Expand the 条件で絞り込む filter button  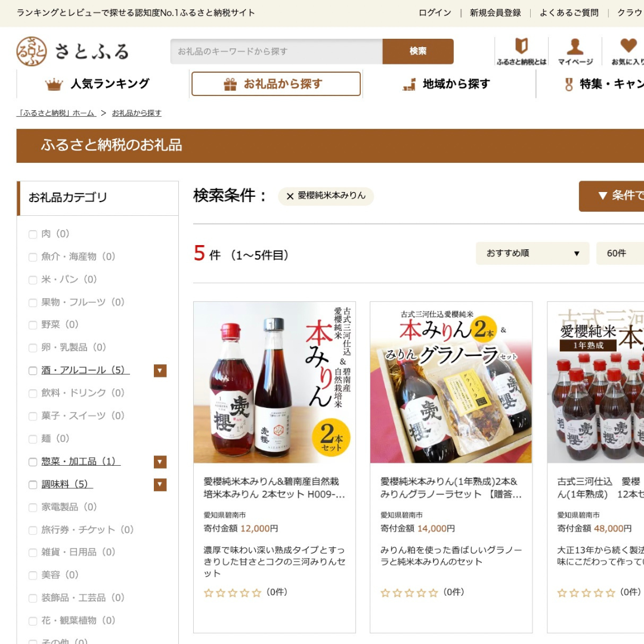point(612,196)
